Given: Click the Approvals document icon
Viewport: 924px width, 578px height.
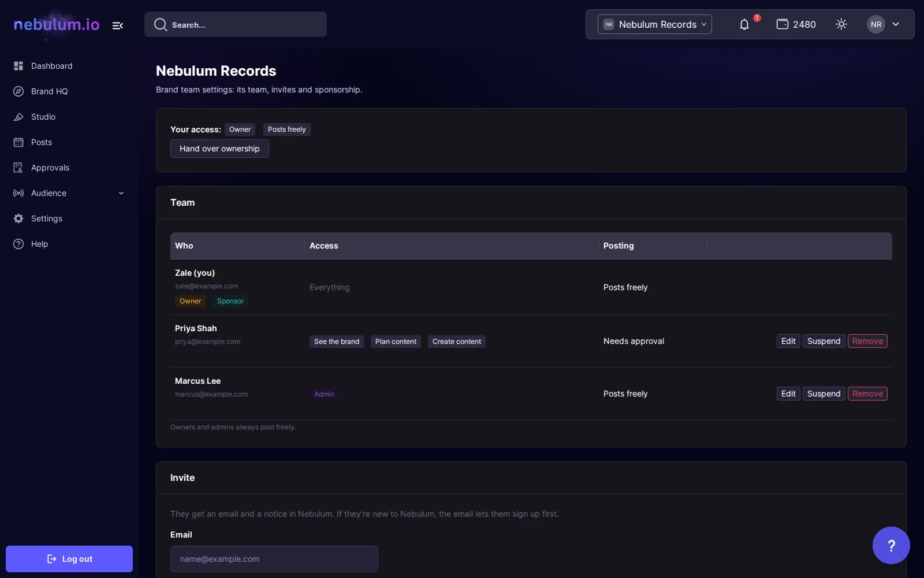Looking at the screenshot, I should (18, 168).
